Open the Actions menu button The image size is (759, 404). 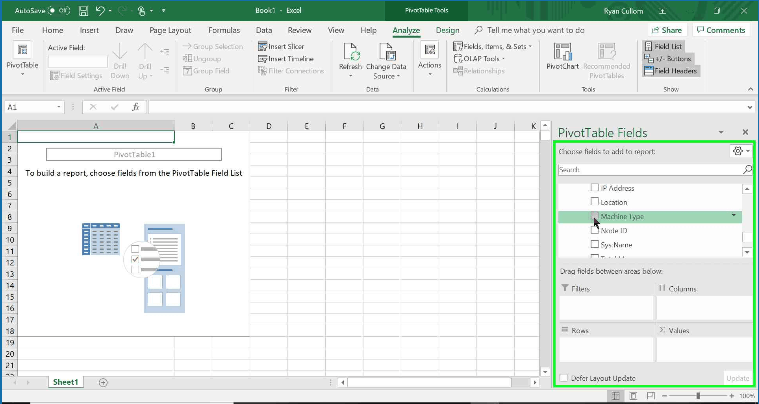click(x=429, y=60)
